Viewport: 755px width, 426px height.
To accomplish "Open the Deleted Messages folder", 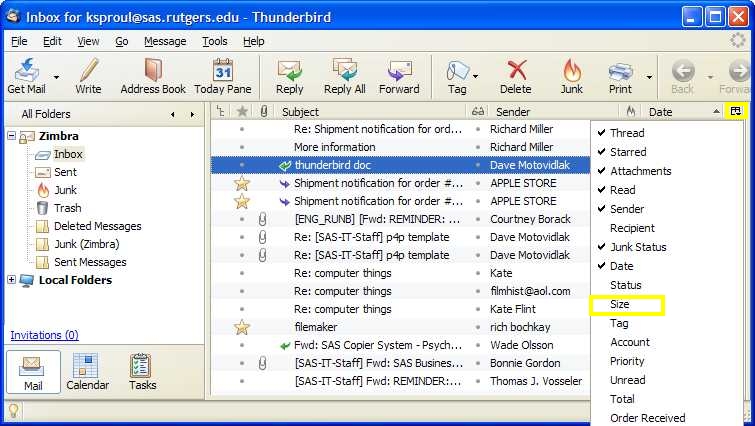I will [89, 226].
